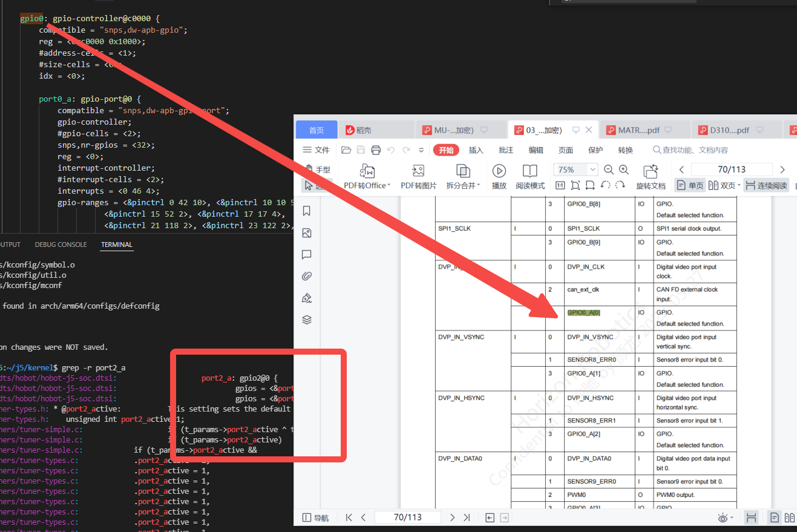Jump to last page in bottom bar
The width and height of the screenshot is (797, 532).
coord(467,517)
